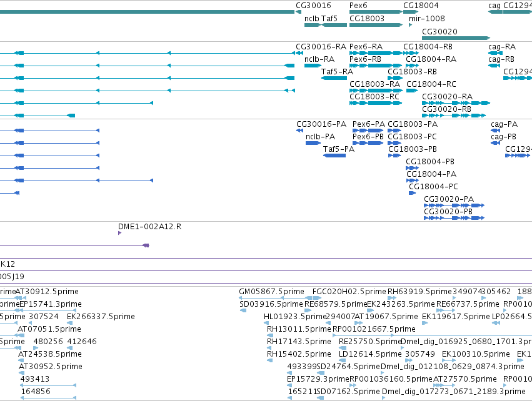Click the RE68579.5prime EST label
Screen dimensions: 532x401
pos(336,304)
